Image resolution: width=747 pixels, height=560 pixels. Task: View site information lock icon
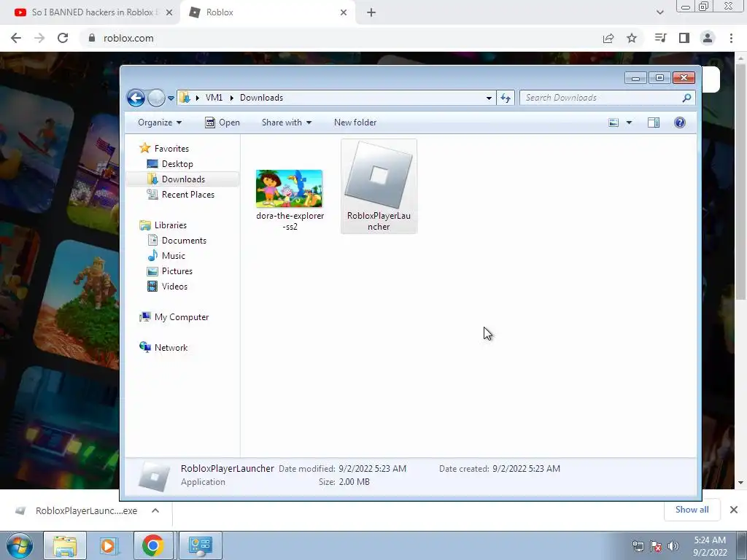92,38
